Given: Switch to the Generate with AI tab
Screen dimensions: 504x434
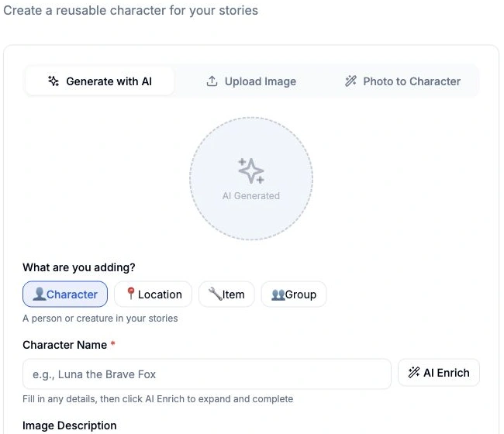Looking at the screenshot, I should 100,81.
